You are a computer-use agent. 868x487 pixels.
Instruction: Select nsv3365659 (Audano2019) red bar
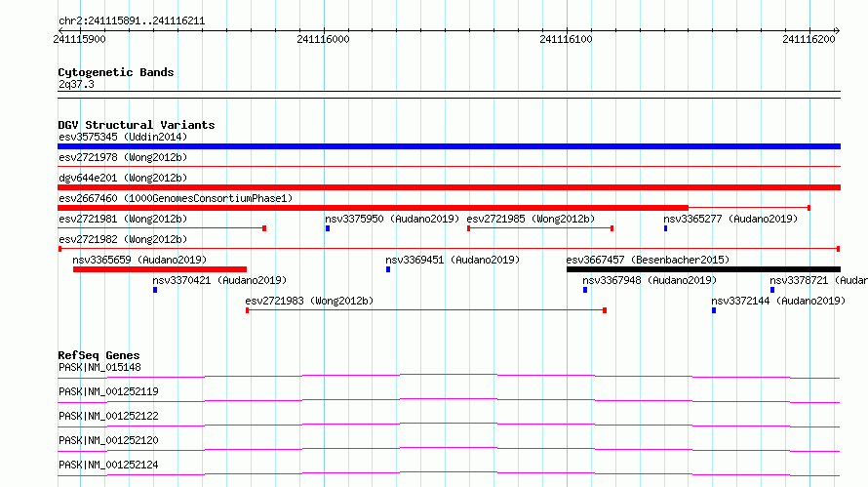coord(160,269)
